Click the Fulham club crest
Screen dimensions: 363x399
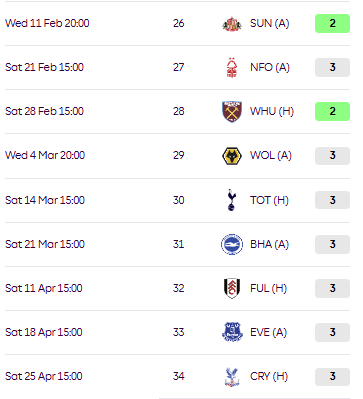tap(232, 288)
